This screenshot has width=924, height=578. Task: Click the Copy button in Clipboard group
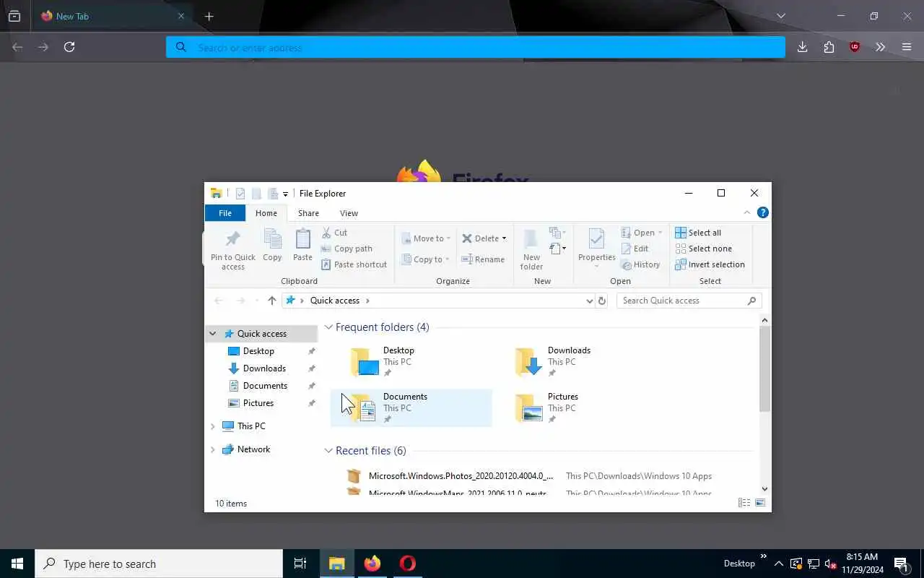point(272,245)
